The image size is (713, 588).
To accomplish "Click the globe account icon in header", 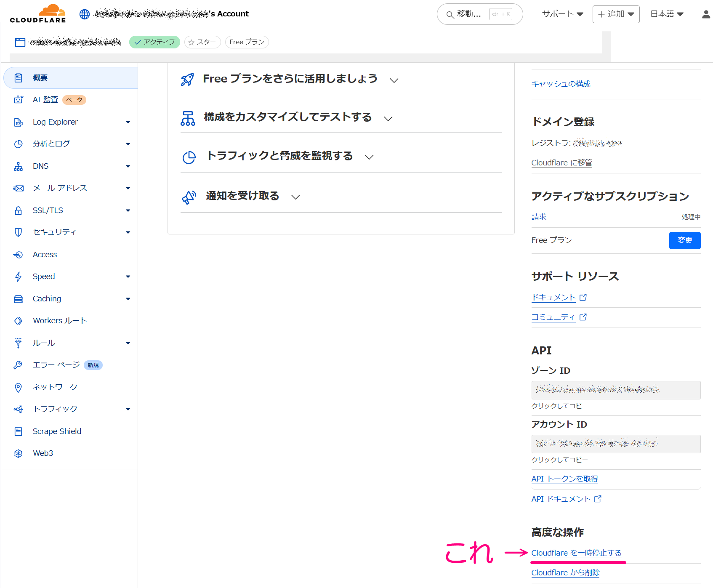I will (x=85, y=14).
